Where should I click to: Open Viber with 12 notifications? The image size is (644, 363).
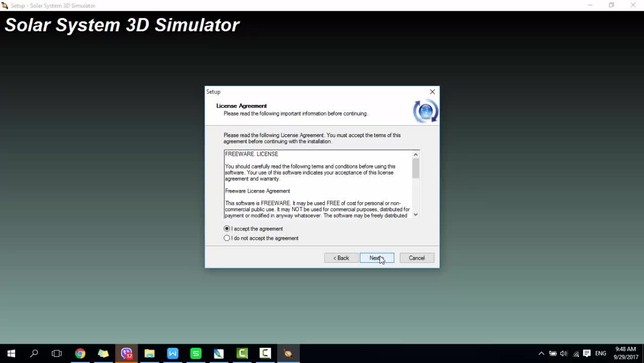click(126, 353)
